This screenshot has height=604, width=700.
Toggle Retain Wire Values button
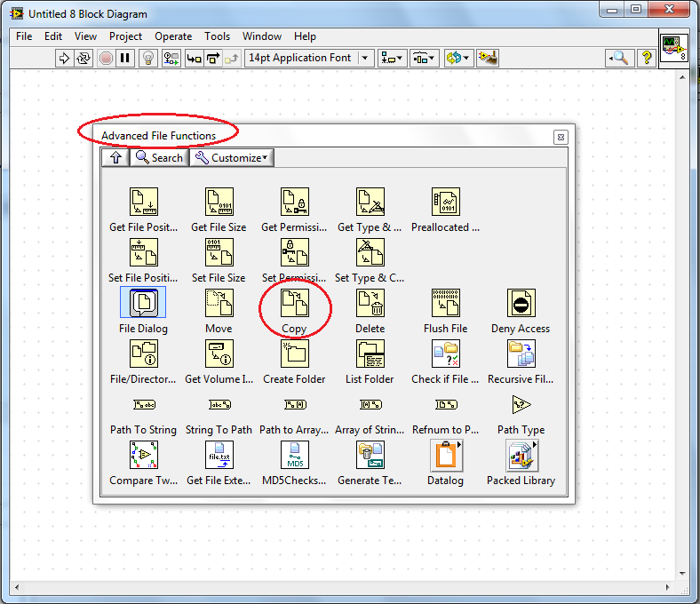pos(171,58)
